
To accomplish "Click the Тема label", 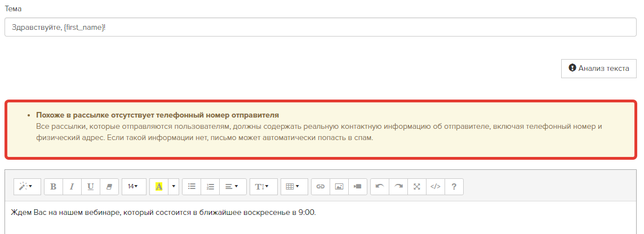I will point(13,8).
